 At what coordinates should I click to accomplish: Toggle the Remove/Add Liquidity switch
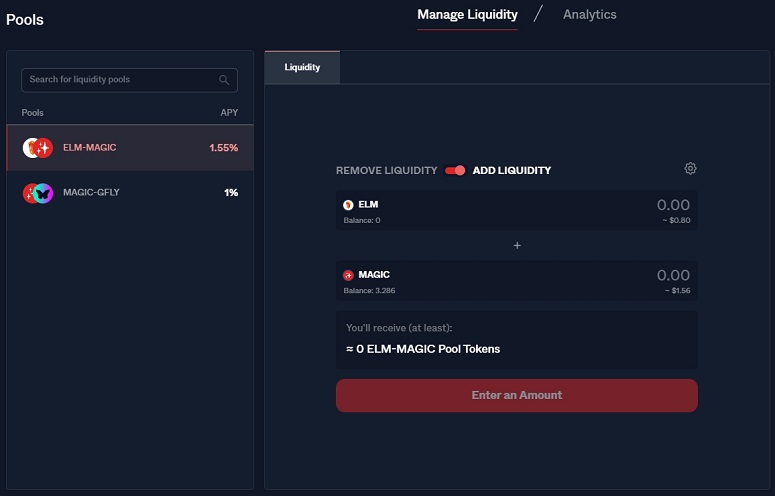pyautogui.click(x=455, y=170)
